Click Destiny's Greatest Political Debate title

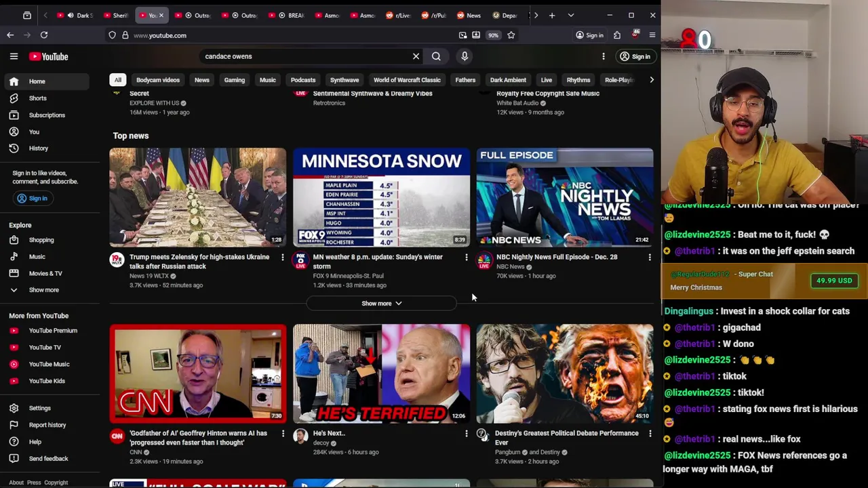(566, 438)
